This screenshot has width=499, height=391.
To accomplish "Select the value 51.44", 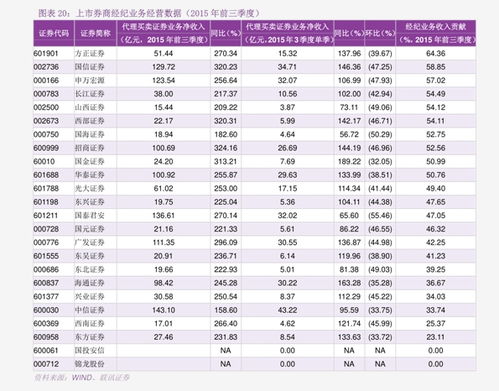I will click(x=163, y=53).
